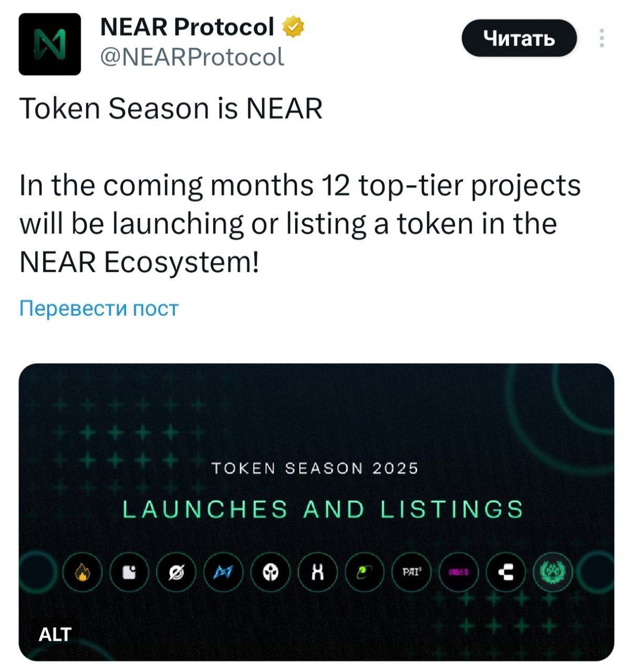Click the Перевести пост link
The image size is (633, 672).
pos(99,308)
